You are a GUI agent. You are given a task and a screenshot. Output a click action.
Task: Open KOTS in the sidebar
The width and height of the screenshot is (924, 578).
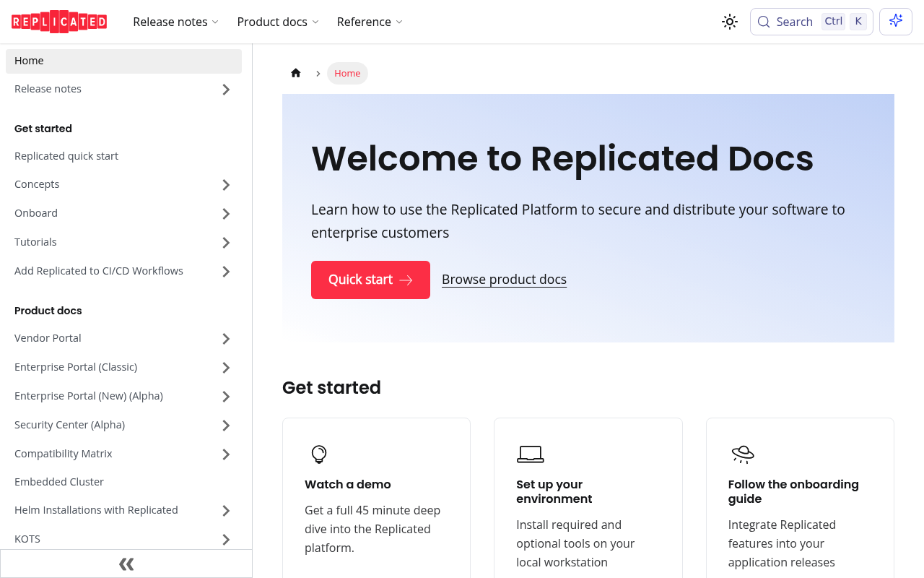[x=27, y=539]
